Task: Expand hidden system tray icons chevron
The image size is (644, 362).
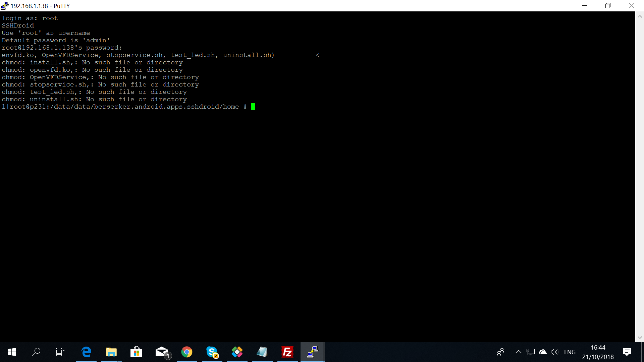Action: 518,352
